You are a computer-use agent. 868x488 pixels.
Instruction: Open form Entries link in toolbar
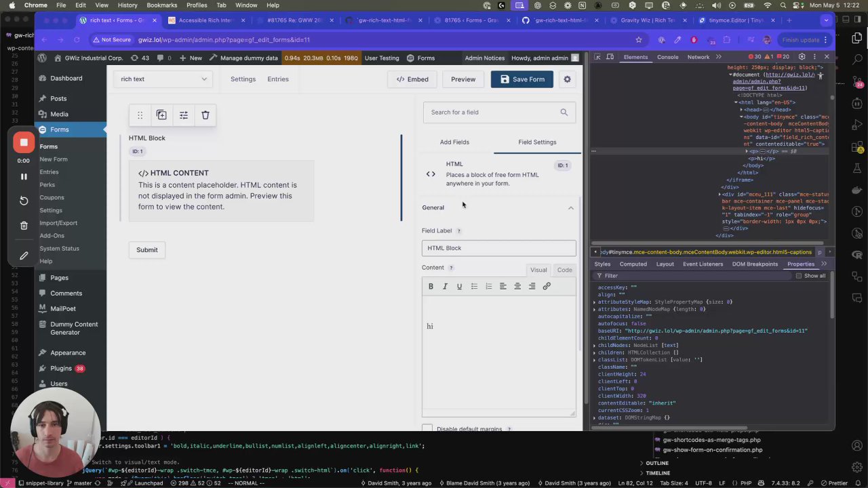pyautogui.click(x=278, y=79)
